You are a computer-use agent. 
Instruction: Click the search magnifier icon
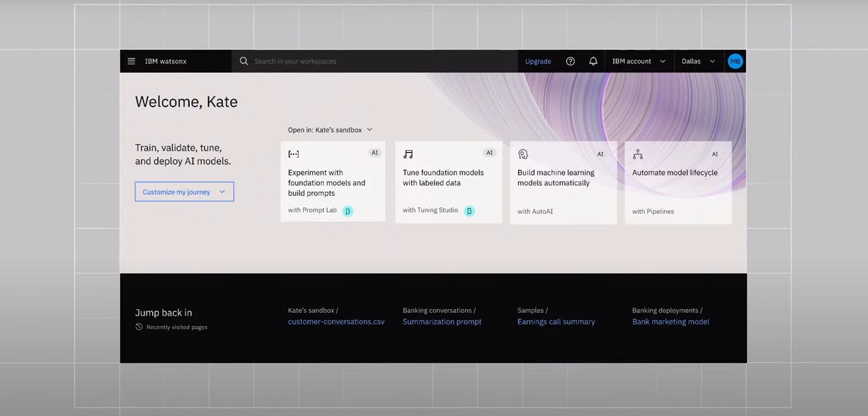244,62
